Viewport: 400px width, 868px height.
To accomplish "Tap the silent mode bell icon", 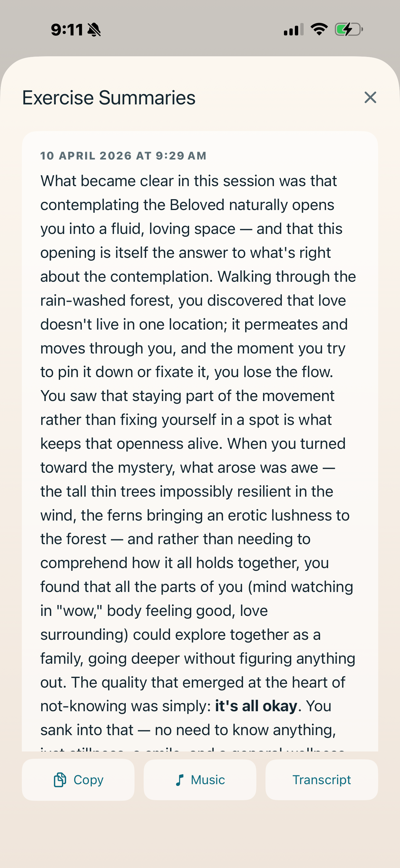I will tap(94, 30).
